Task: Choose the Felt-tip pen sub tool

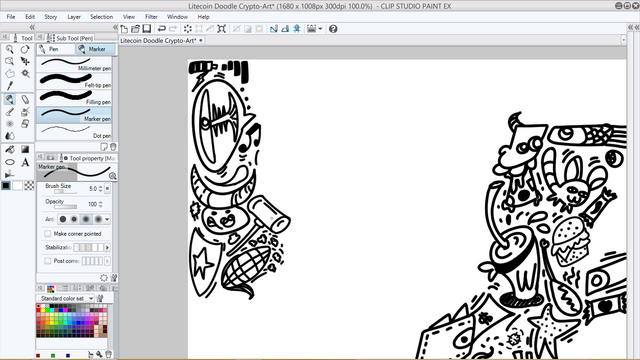Action: pos(74,81)
